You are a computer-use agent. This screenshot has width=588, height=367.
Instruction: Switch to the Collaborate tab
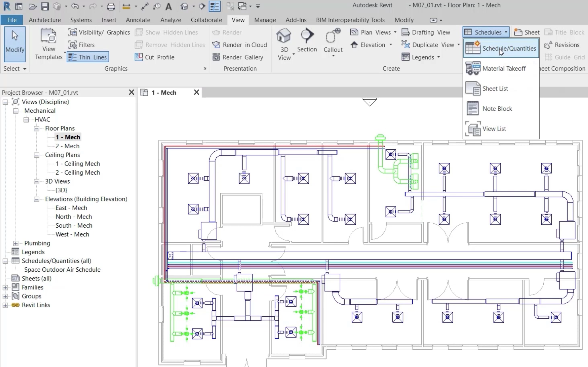(x=206, y=20)
